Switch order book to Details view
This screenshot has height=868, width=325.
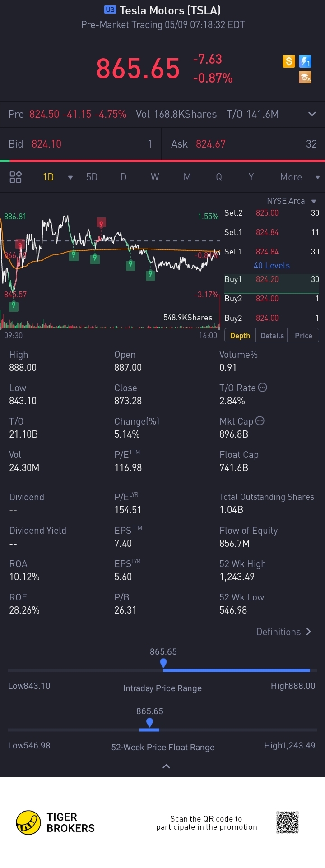272,336
